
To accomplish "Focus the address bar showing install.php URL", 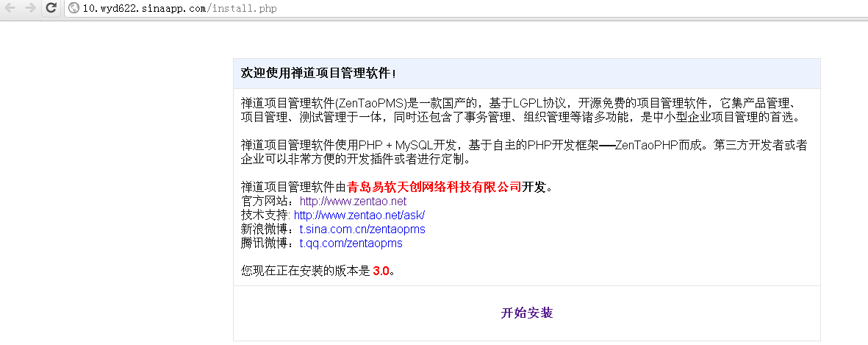I will pos(465,8).
